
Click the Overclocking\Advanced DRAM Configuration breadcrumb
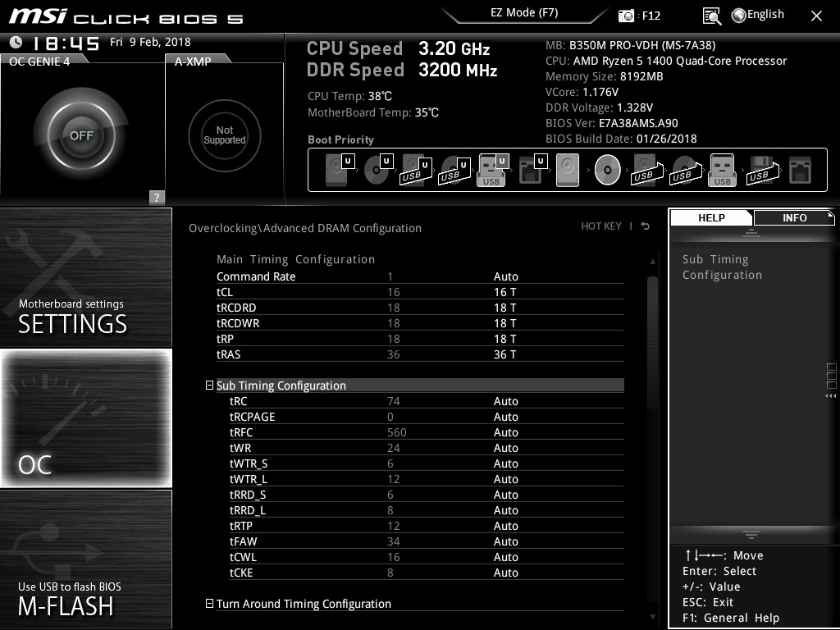(305, 228)
